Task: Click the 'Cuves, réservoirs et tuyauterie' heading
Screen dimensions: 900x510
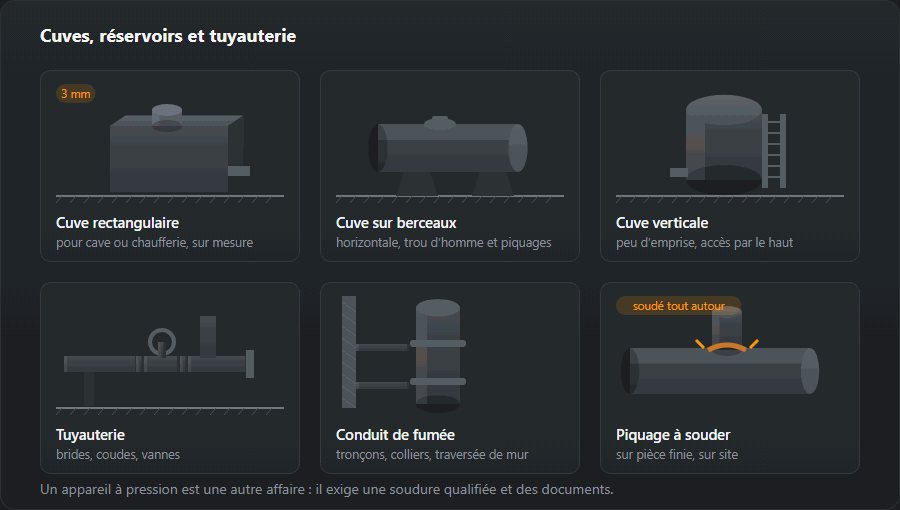Action: tap(168, 36)
